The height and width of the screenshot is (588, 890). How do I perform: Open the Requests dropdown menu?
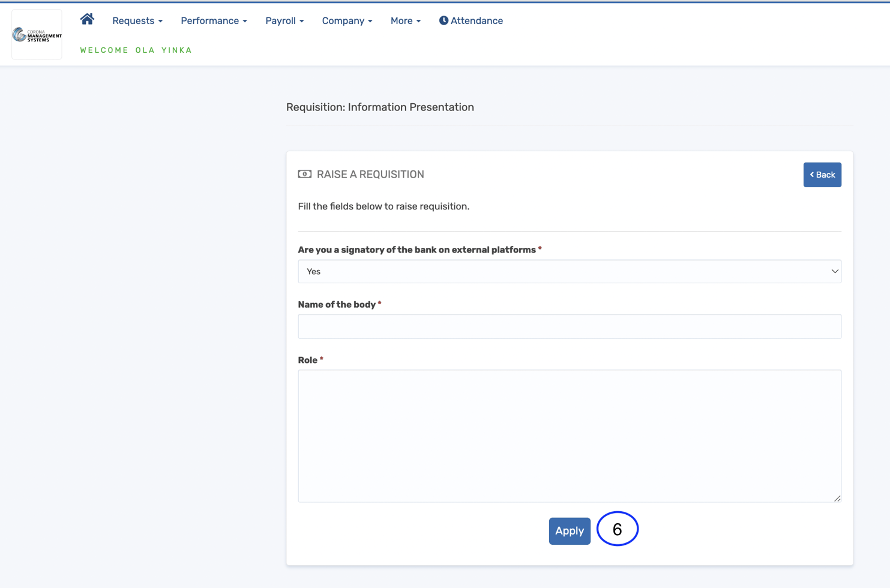137,20
